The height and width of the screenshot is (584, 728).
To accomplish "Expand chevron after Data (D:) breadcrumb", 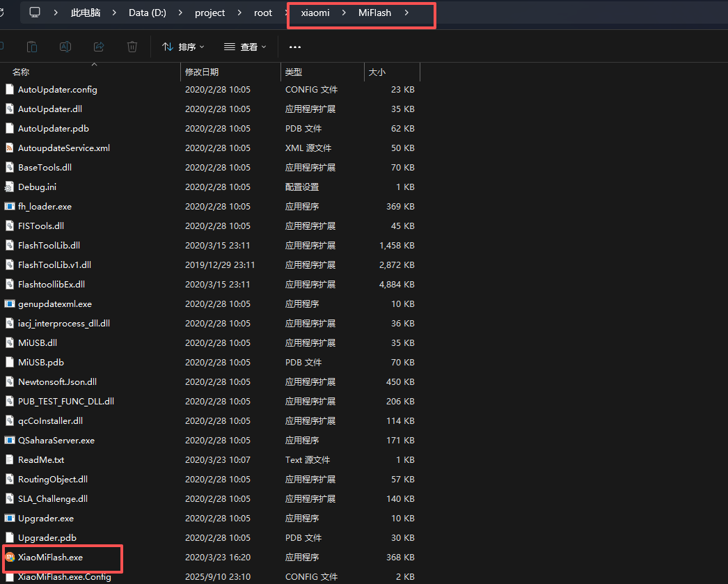I will 180,13.
